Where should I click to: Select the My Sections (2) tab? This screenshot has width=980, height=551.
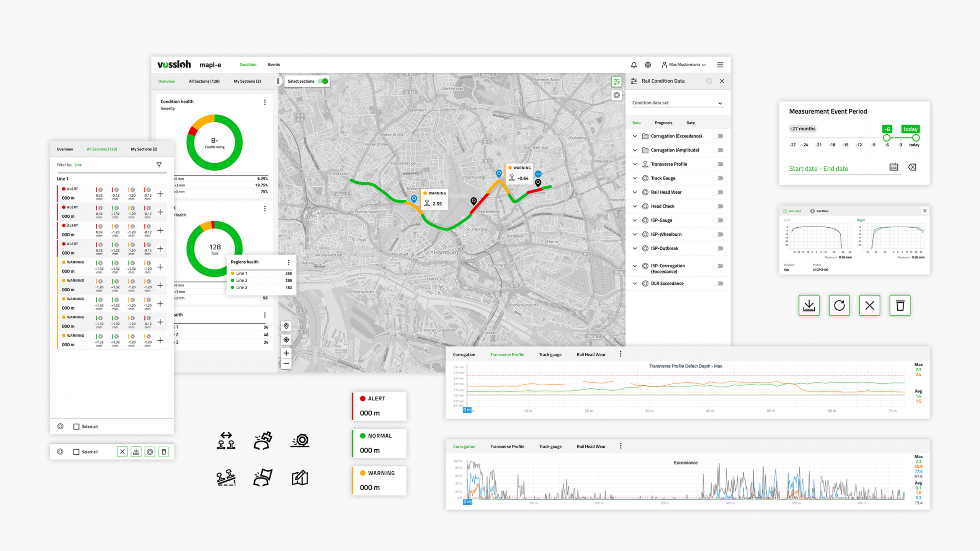247,81
